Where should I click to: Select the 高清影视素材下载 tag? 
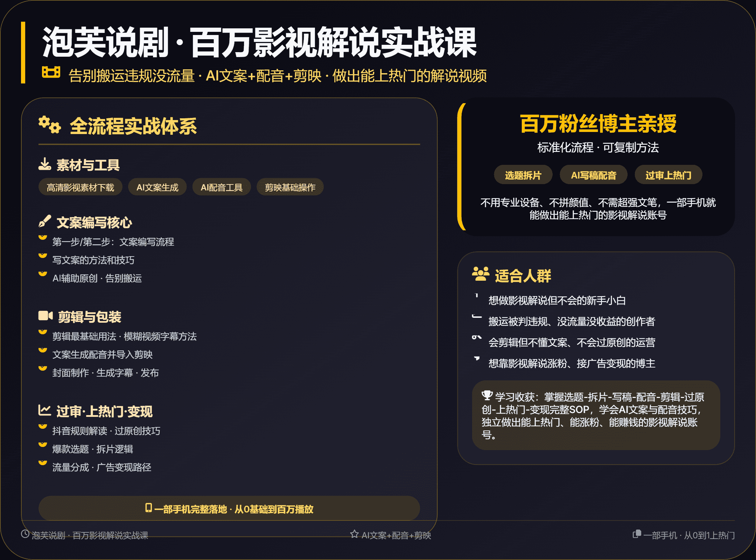coord(80,188)
